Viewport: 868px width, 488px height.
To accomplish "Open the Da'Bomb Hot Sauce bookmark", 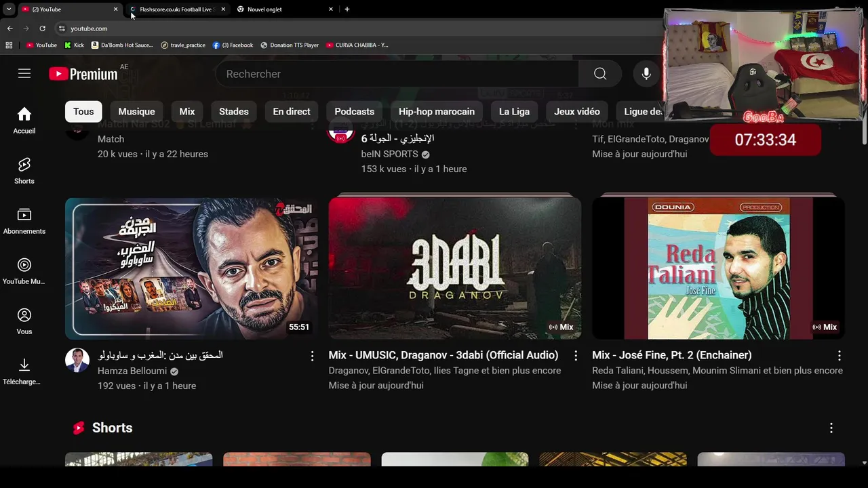I will (123, 45).
